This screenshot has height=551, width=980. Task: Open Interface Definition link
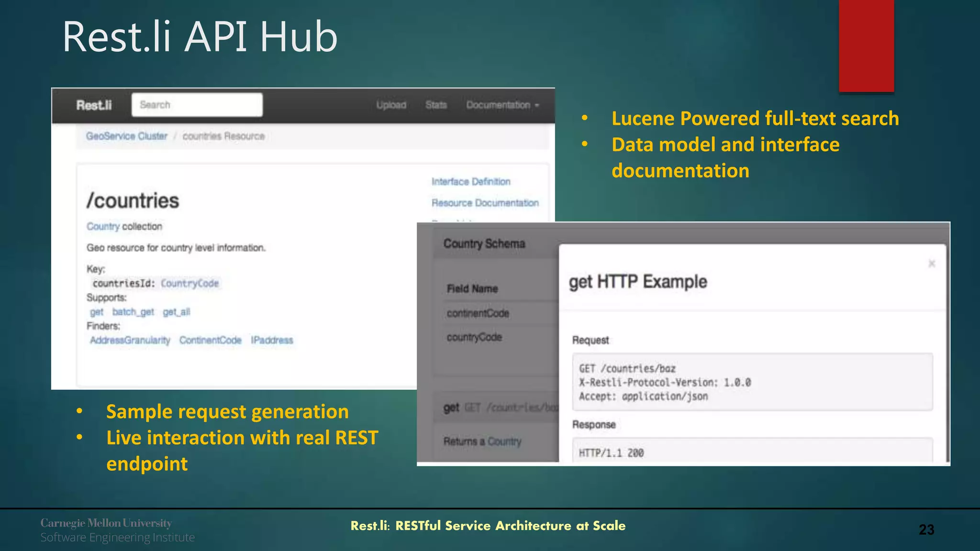pyautogui.click(x=471, y=182)
